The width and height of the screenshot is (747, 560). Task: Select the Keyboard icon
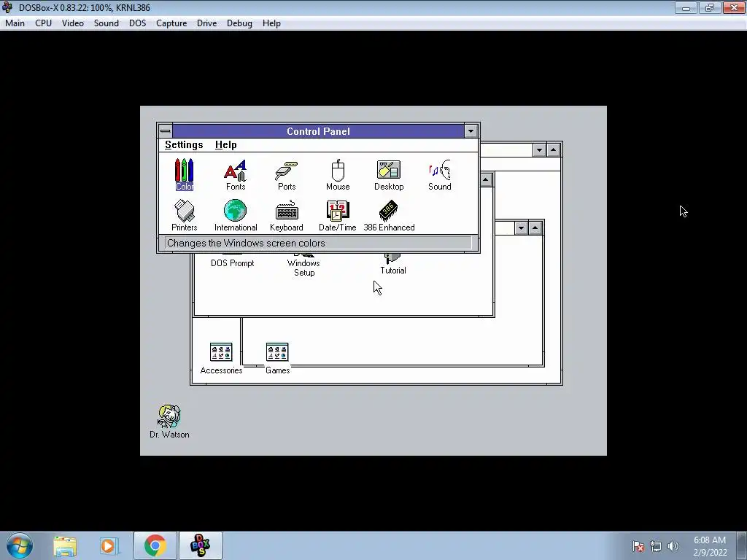click(x=286, y=216)
